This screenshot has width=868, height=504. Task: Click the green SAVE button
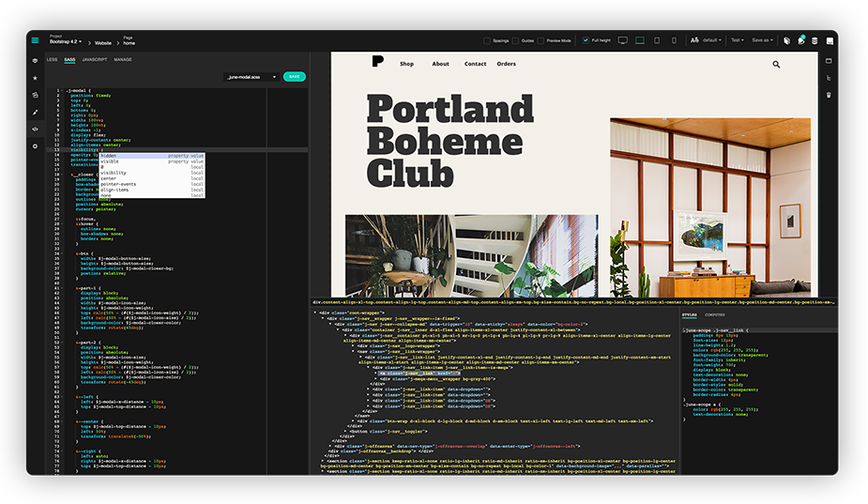[294, 76]
